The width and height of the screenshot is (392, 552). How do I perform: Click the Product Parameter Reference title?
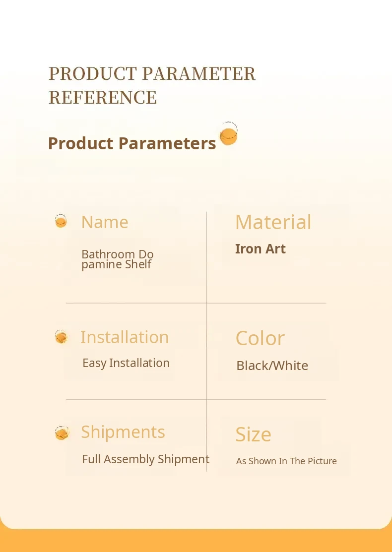tap(152, 85)
